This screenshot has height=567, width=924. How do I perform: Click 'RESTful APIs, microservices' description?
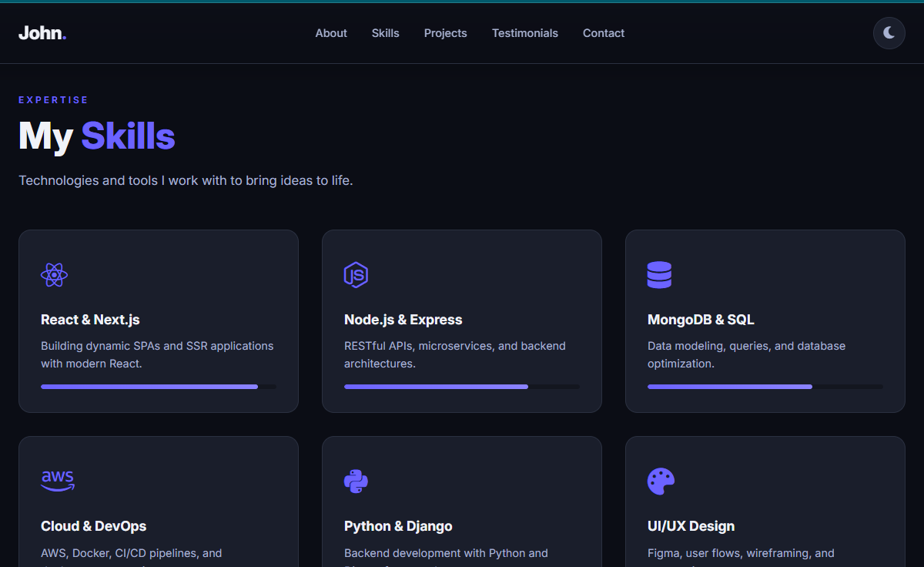click(455, 354)
